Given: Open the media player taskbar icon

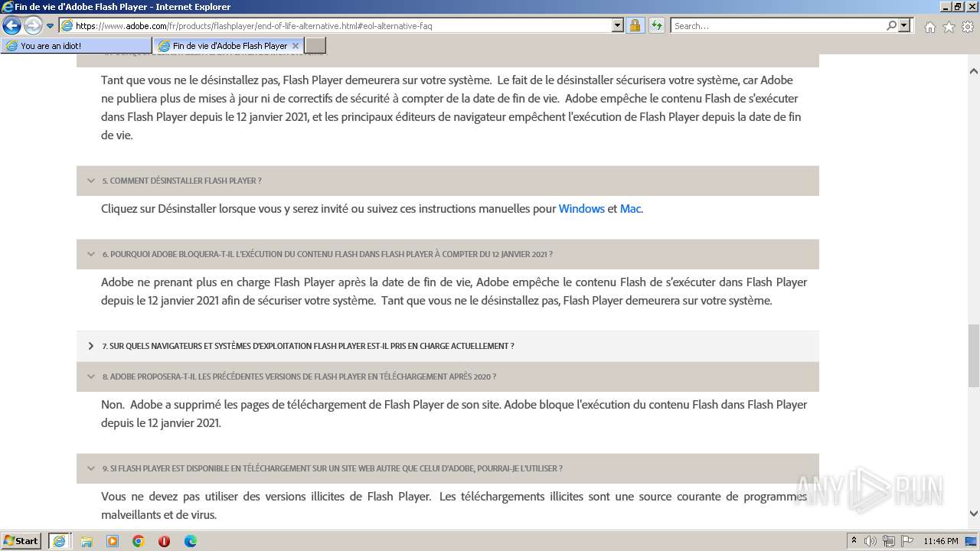Looking at the screenshot, I should tap(113, 541).
